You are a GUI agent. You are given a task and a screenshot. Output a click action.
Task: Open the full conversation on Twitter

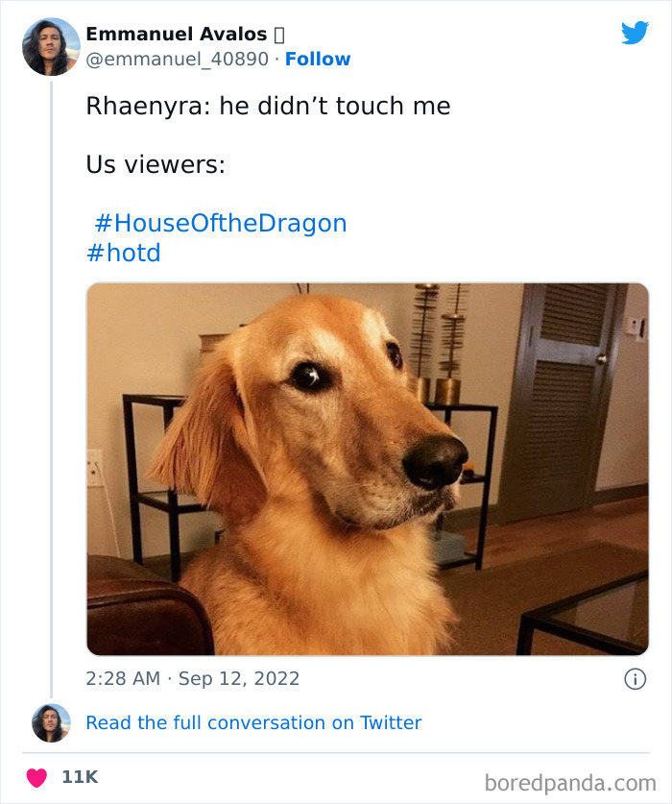[254, 722]
